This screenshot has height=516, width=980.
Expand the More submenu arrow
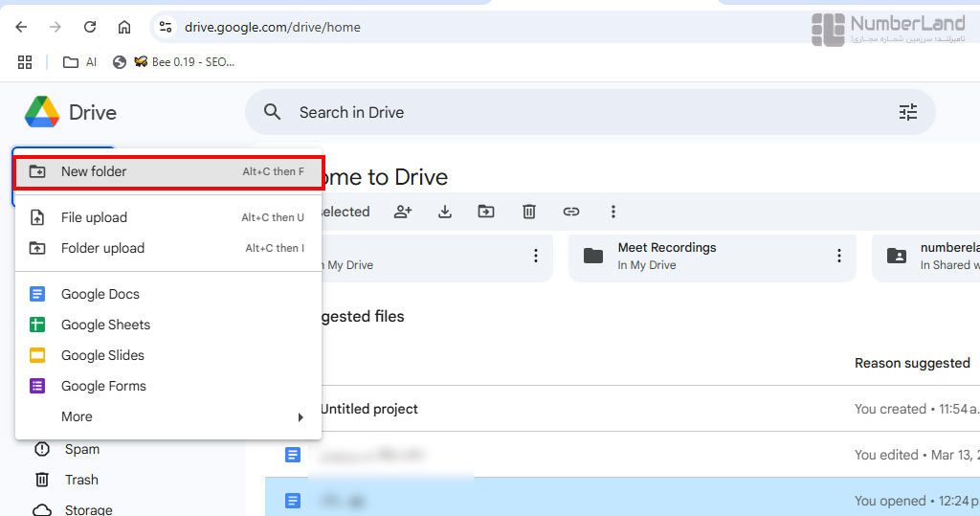(301, 417)
